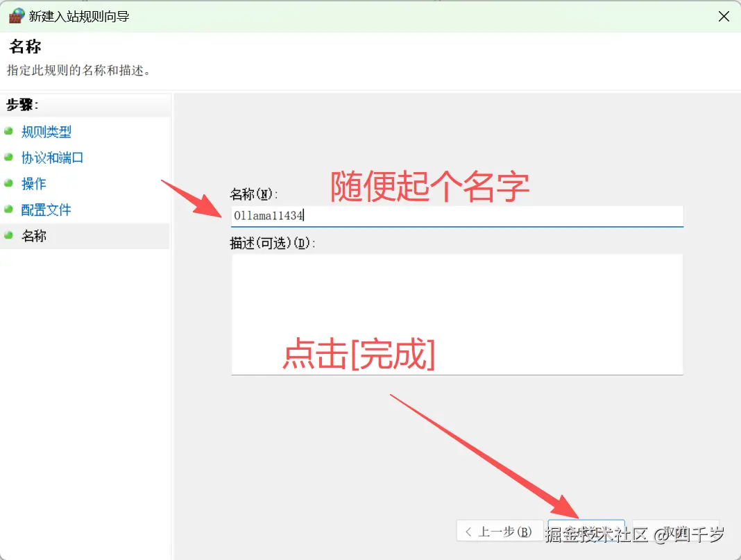Screen dimensions: 741x560
Task: Close the wizard with the X
Action: (x=724, y=15)
